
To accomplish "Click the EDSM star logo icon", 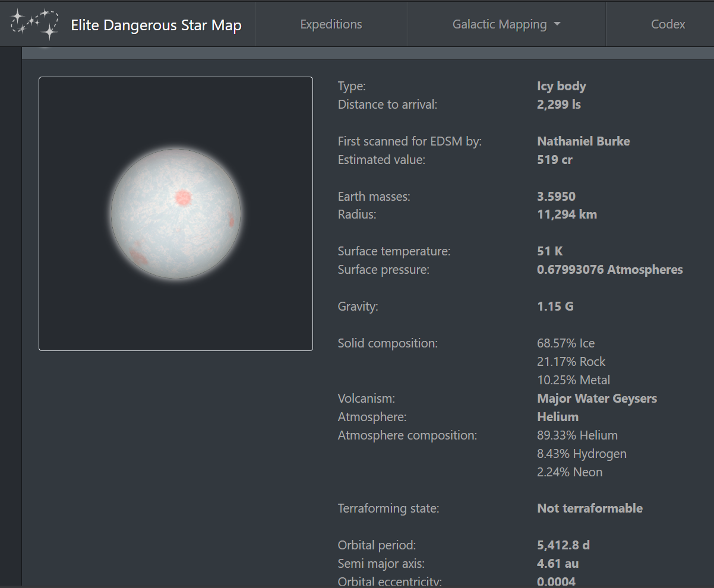I will (x=34, y=24).
